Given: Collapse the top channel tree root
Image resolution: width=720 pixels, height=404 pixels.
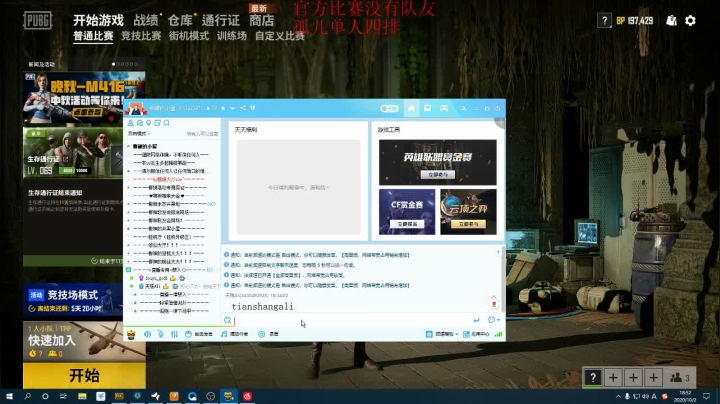Looking at the screenshot, I should pos(129,146).
